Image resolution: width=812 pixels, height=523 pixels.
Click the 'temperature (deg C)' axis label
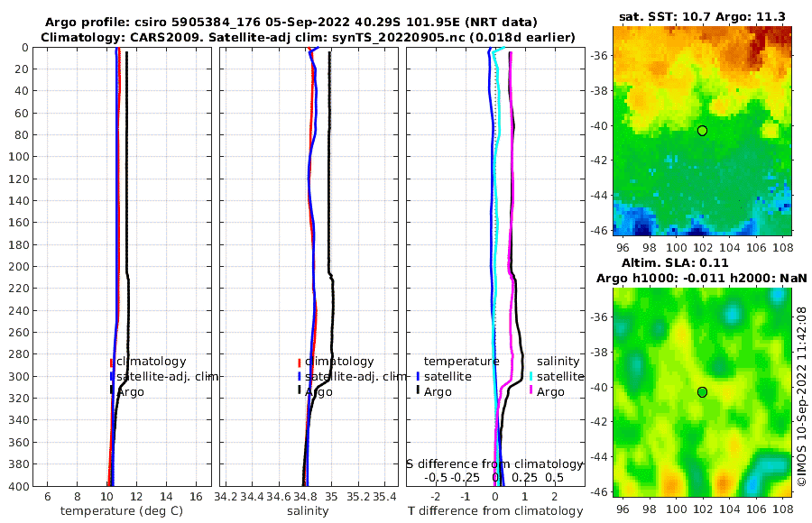tap(122, 510)
